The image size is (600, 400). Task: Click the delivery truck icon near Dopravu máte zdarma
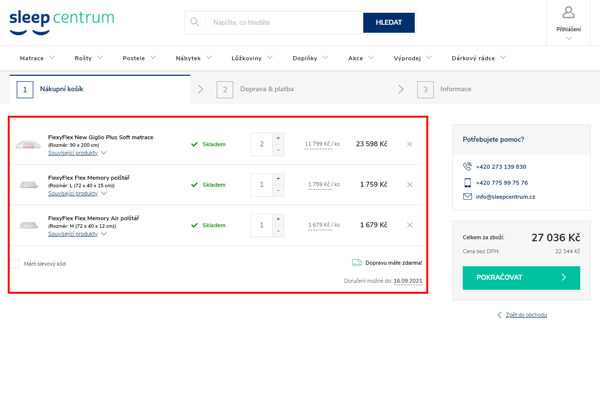pos(357,263)
